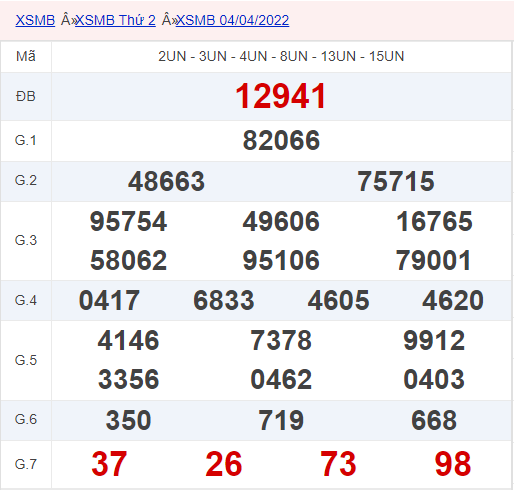The width and height of the screenshot is (514, 490).
Task: Select G.2 number 48663
Action: click(166, 181)
